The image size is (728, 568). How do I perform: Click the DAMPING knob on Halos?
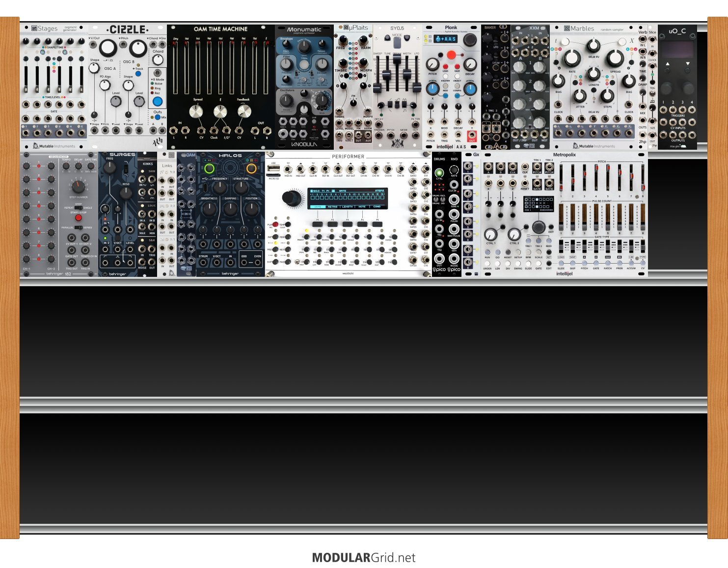pyautogui.click(x=230, y=209)
